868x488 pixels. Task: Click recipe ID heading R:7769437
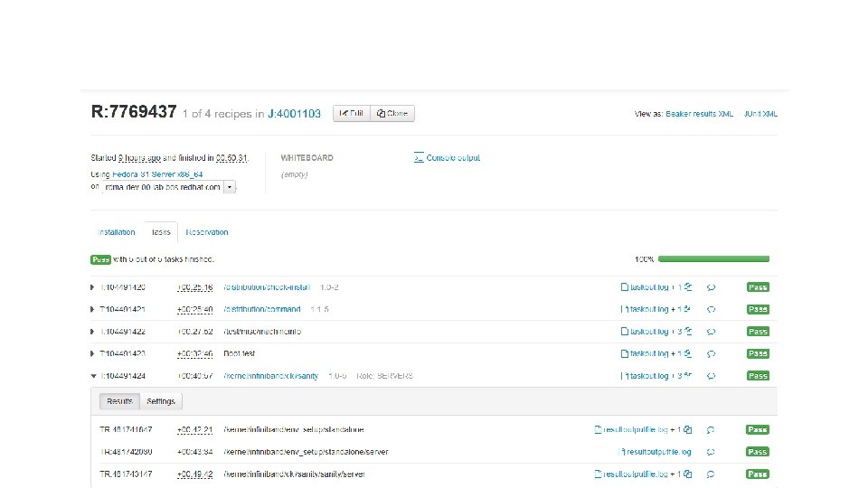coord(134,112)
